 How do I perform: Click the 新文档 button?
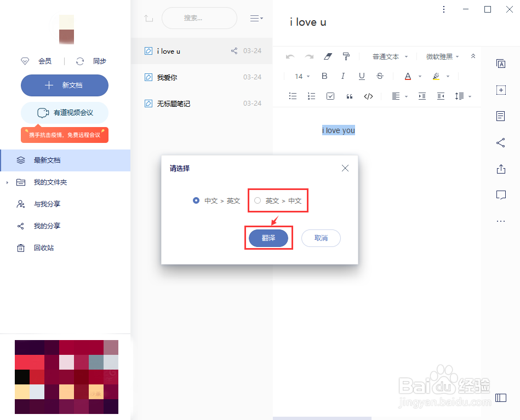(x=65, y=85)
